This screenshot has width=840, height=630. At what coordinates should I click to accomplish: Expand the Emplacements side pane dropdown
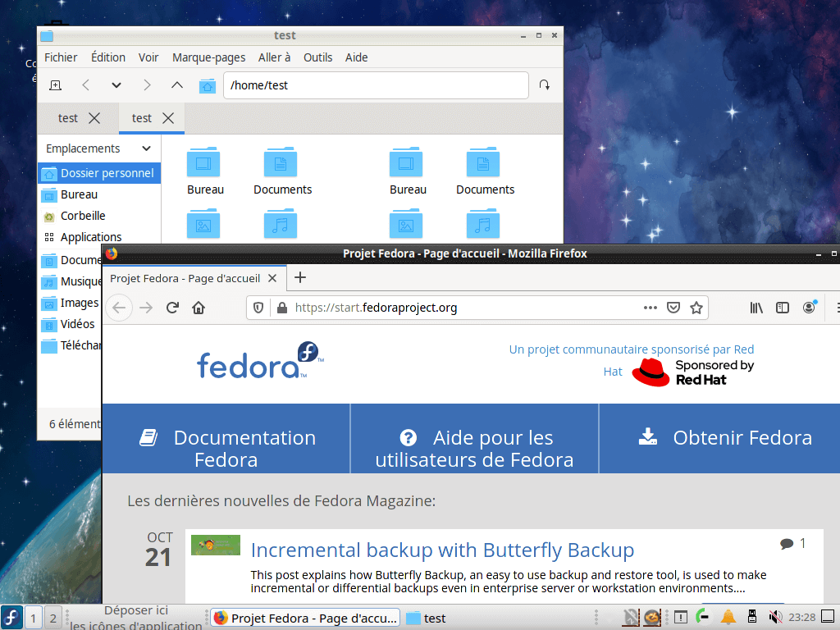[x=146, y=148]
